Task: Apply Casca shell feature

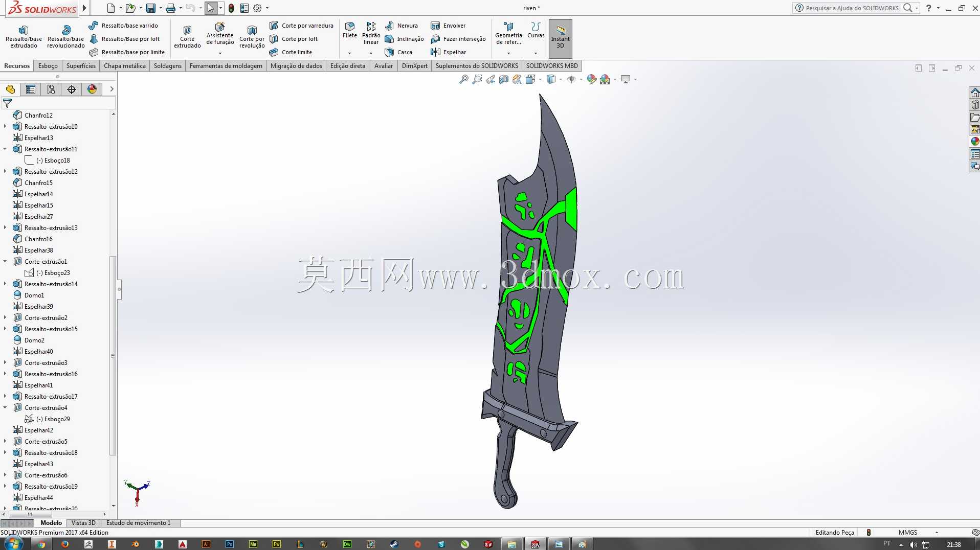Action: click(398, 52)
